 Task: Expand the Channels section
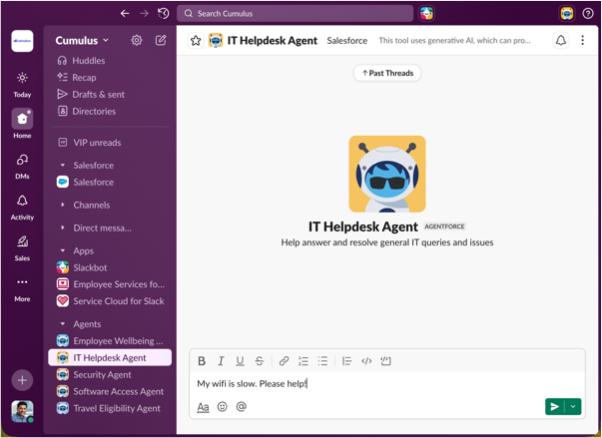click(x=63, y=205)
